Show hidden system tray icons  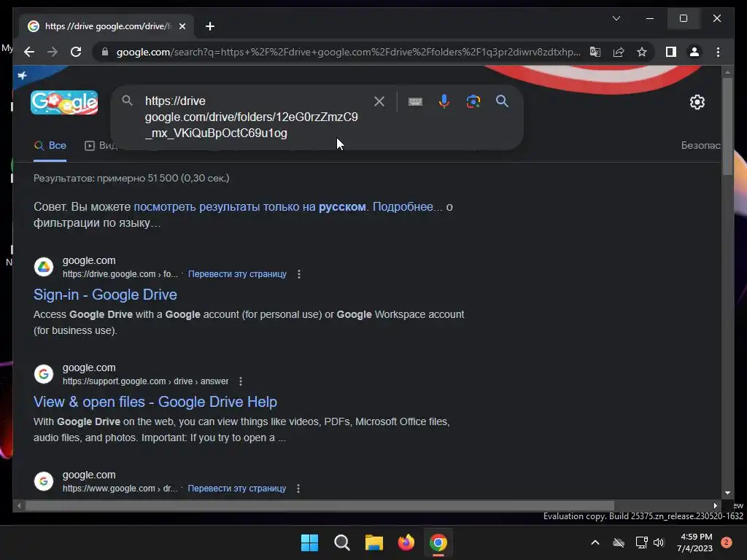click(x=595, y=542)
